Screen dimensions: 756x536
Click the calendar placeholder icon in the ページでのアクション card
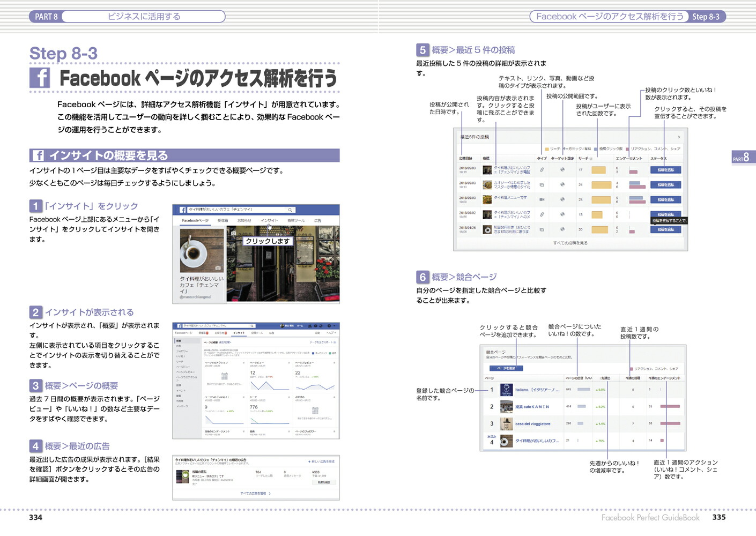click(225, 376)
